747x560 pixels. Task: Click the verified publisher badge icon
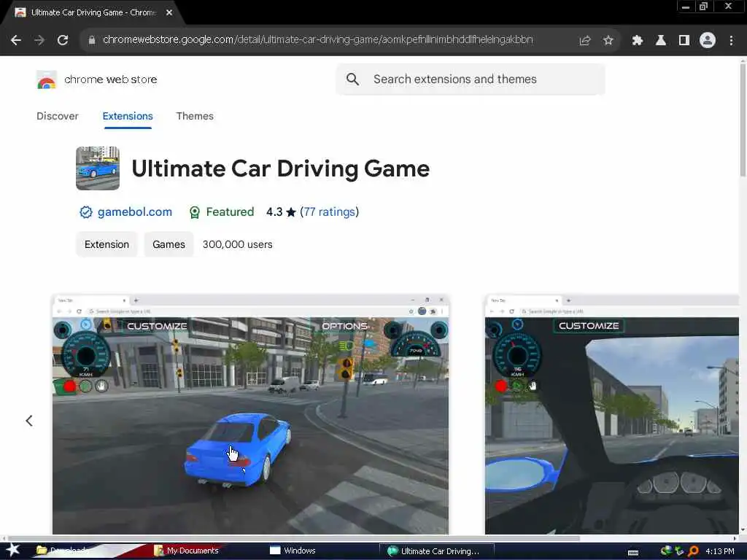tap(86, 212)
